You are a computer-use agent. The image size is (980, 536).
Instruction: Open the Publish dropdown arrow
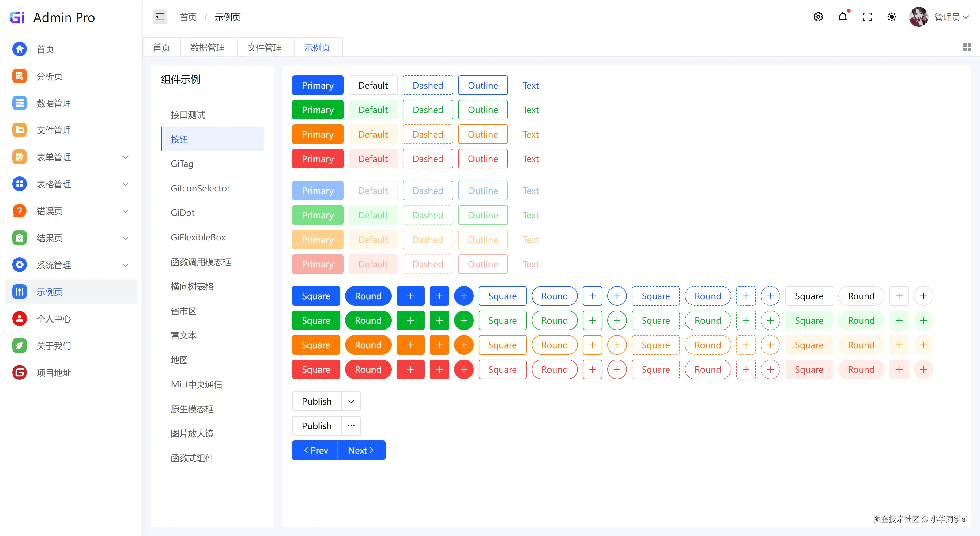click(351, 401)
